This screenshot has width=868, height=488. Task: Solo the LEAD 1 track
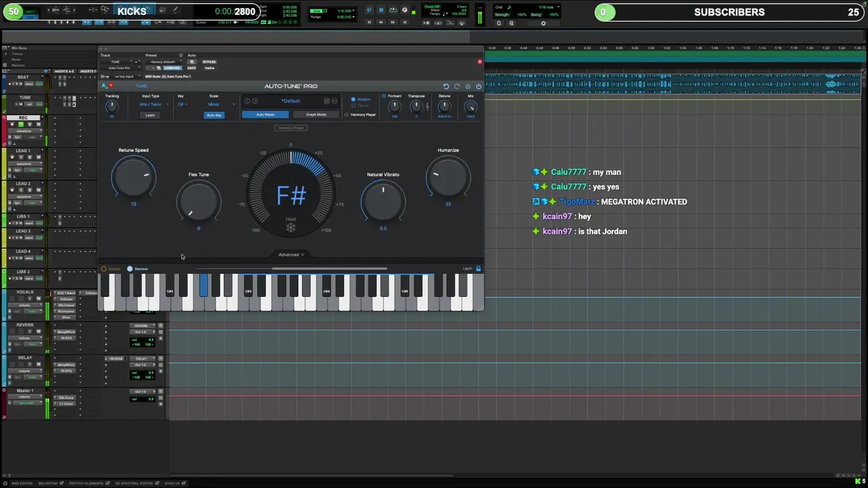[30, 157]
